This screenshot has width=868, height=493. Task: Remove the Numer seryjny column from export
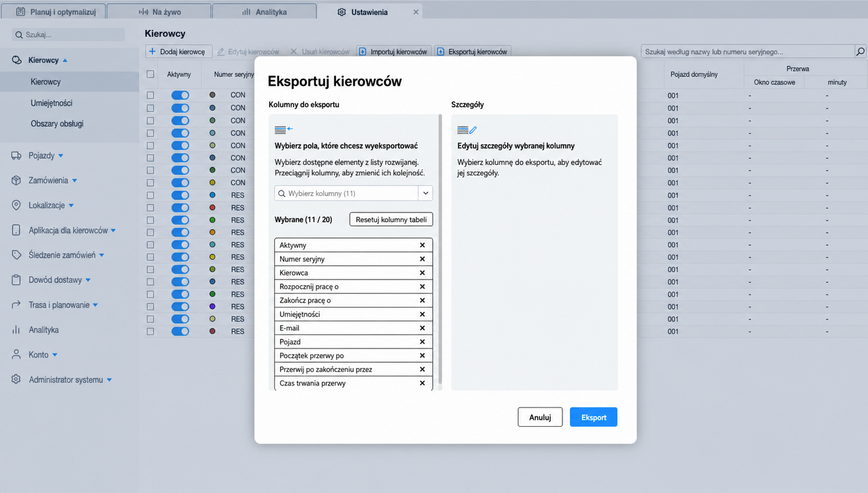[x=422, y=259]
